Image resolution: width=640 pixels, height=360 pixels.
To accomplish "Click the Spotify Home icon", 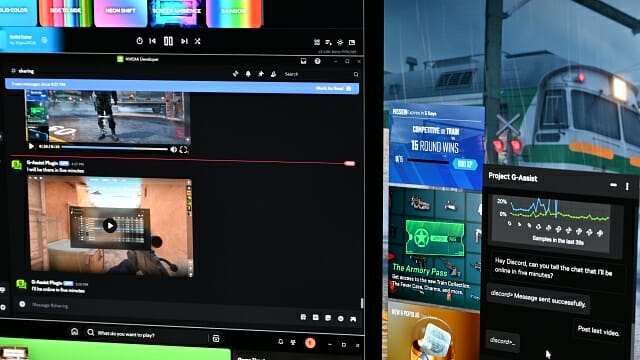I will [74, 331].
